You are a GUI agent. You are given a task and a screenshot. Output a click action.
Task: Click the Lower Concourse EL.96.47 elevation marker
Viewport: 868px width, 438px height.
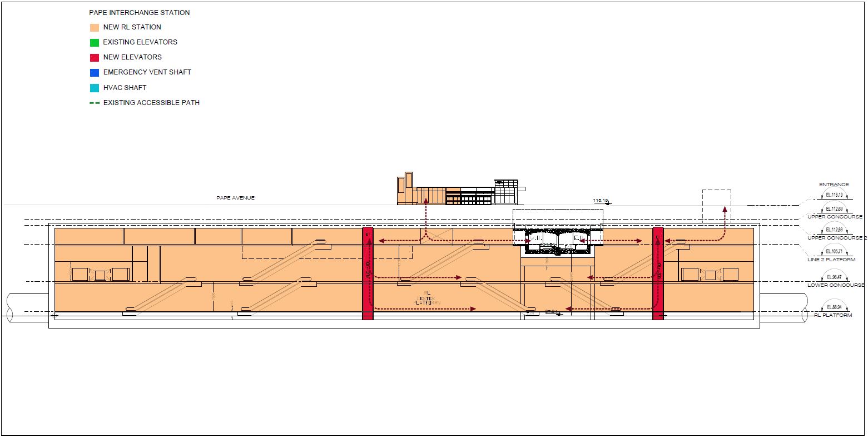click(834, 276)
